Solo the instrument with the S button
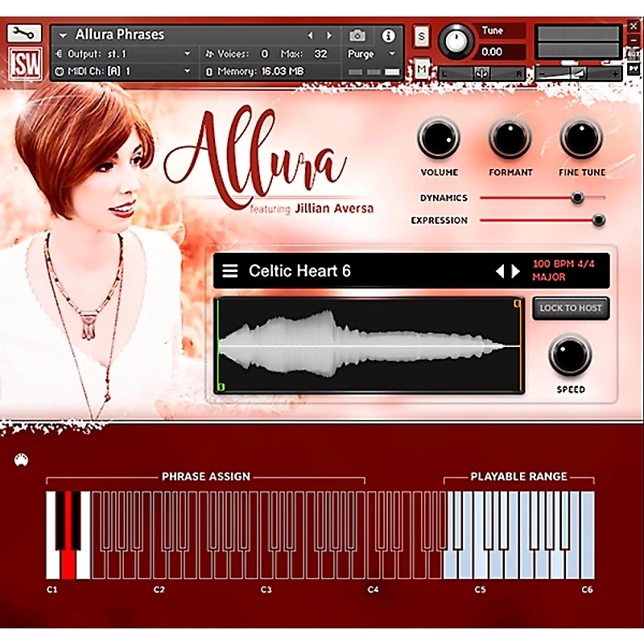 421,37
